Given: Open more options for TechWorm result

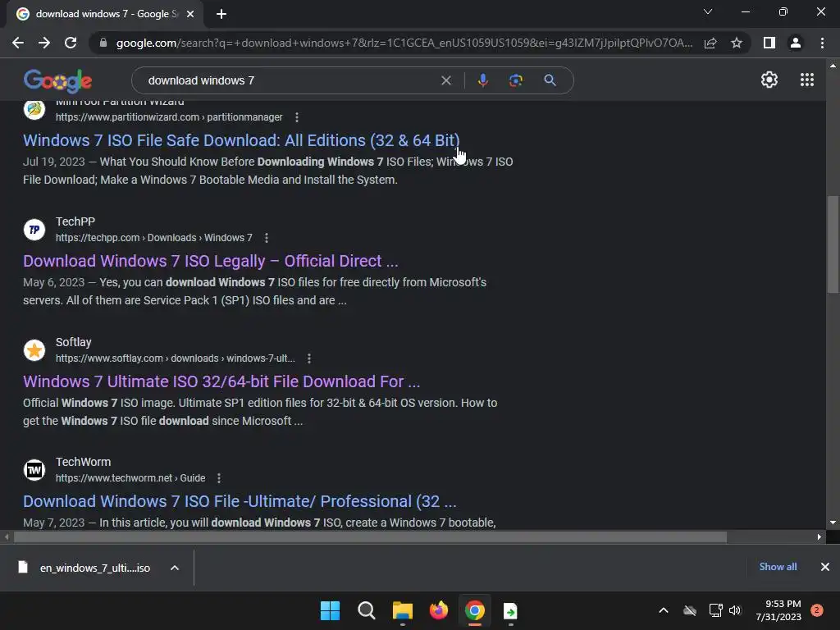Looking at the screenshot, I should coord(218,478).
